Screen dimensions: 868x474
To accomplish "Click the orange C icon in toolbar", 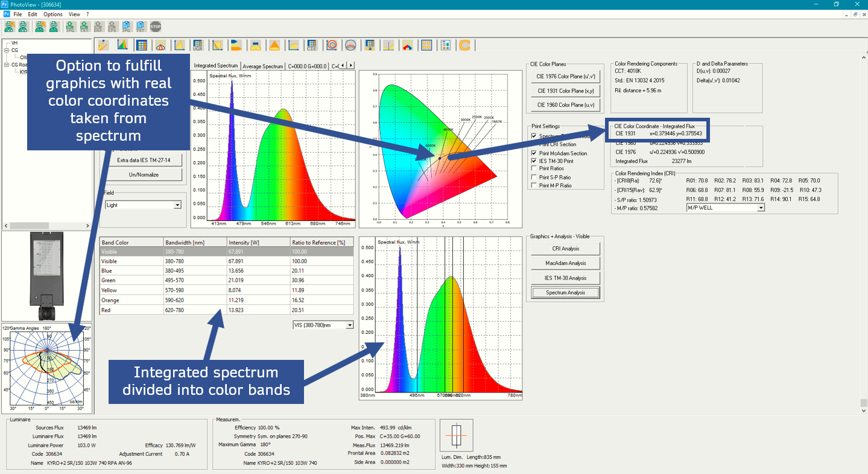I will pos(464,45).
